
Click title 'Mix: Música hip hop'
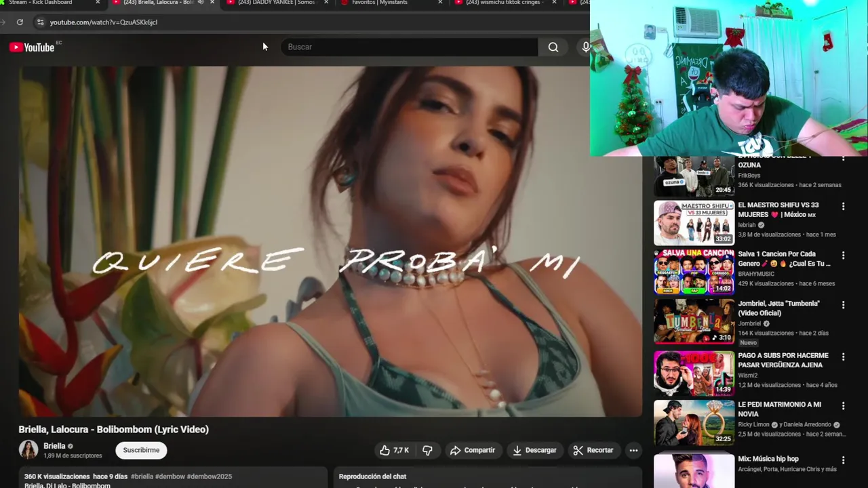768,459
